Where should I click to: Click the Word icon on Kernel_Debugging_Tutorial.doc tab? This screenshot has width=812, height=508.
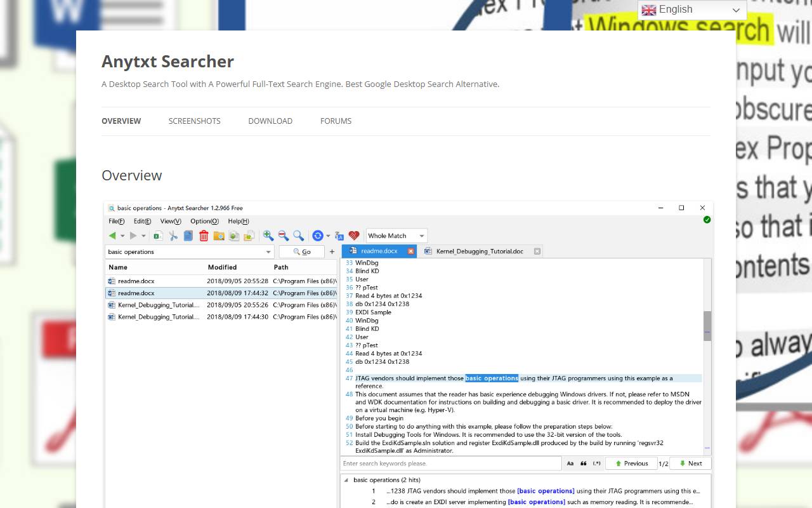428,251
